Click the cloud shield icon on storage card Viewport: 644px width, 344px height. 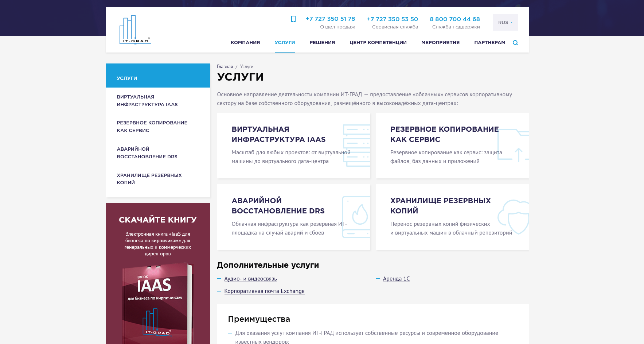514,217
